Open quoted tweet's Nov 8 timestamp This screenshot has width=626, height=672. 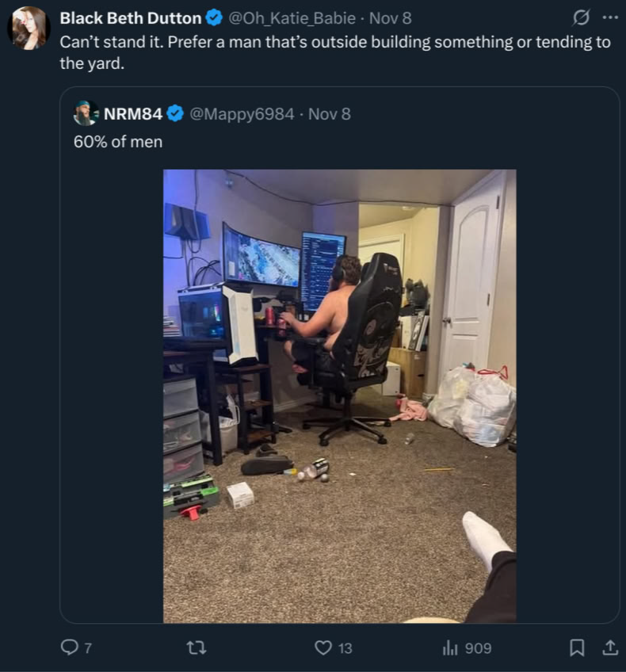(330, 114)
